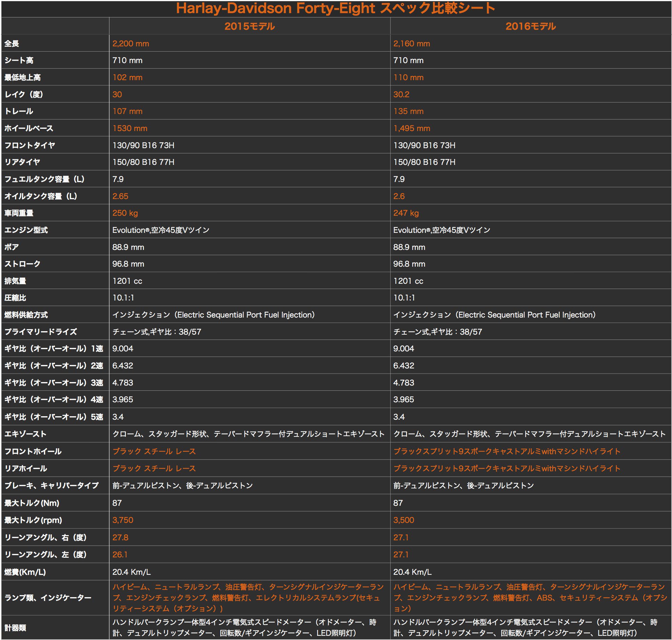Click the 'ギヤ比（オーバーオール）4速' label
The image size is (672, 640).
tap(54, 399)
